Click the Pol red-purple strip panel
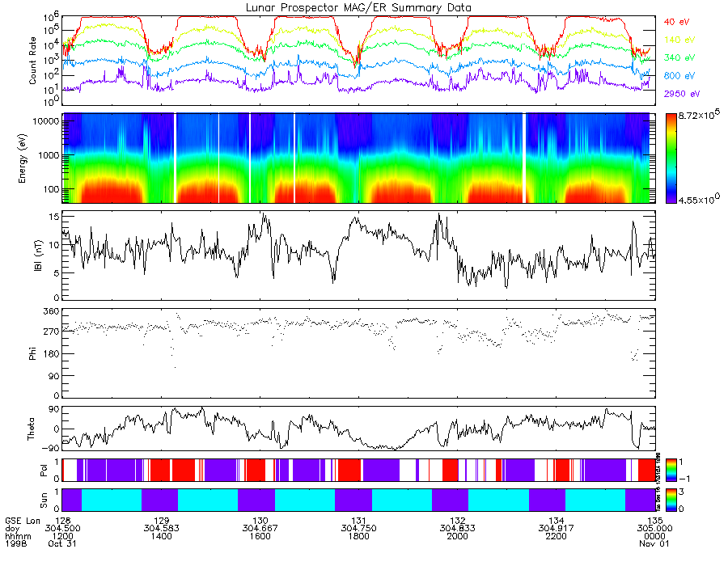This screenshot has height=566, width=728. point(359,470)
